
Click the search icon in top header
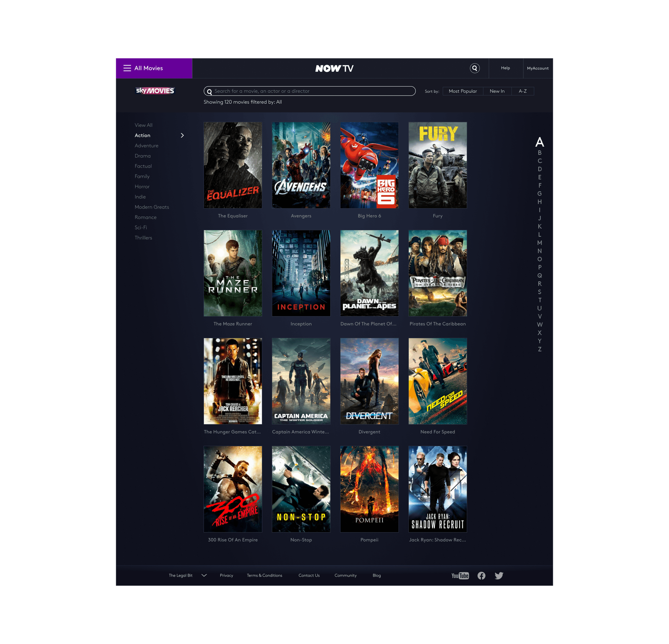click(474, 68)
